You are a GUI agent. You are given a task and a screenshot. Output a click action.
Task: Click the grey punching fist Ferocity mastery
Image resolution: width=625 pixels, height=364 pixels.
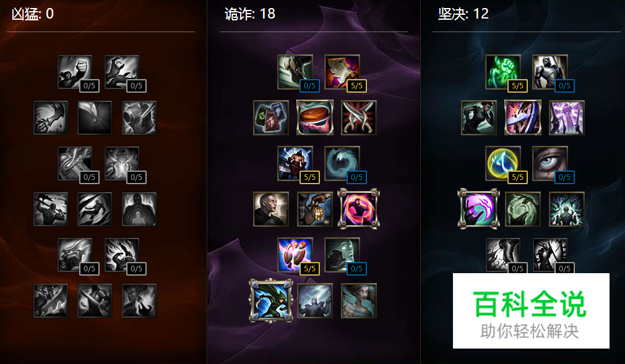pos(74,72)
